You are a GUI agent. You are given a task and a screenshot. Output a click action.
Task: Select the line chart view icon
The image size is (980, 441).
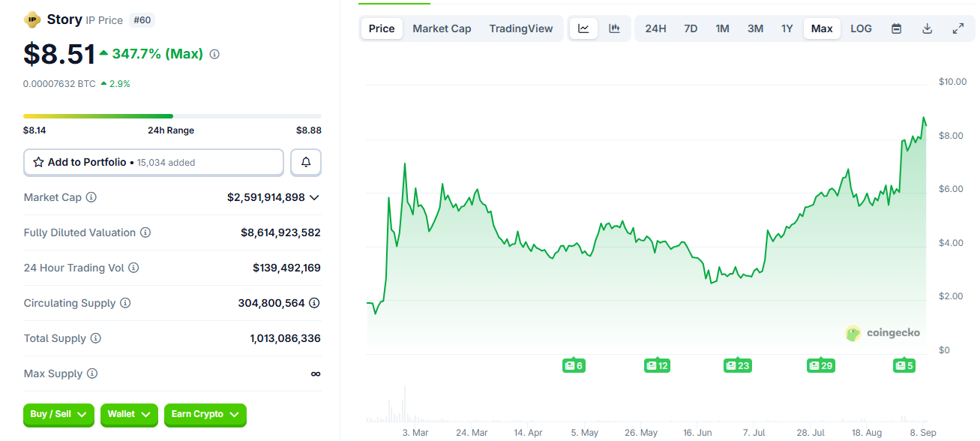tap(583, 28)
